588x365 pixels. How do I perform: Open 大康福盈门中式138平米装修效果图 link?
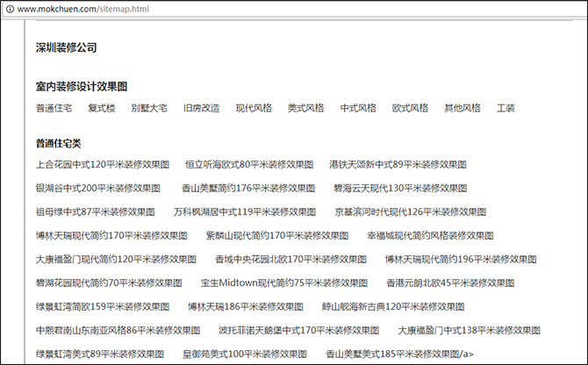pyautogui.click(x=470, y=330)
